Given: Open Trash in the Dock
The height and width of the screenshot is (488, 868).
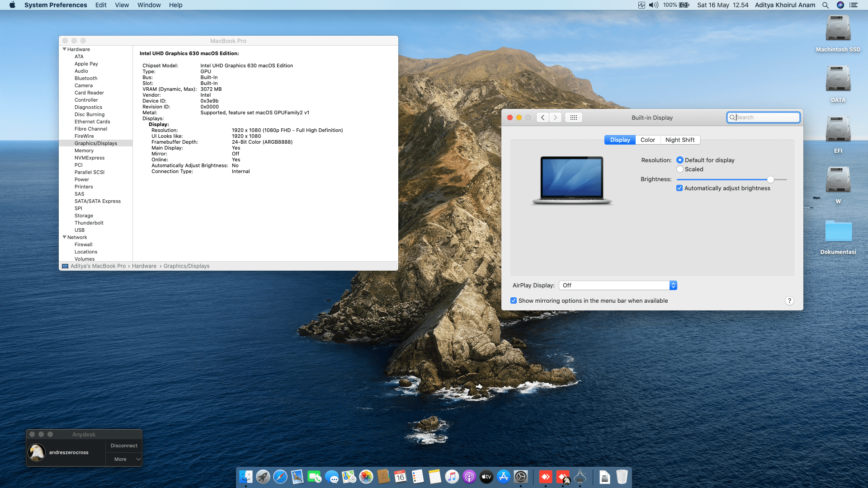Looking at the screenshot, I should (622, 477).
